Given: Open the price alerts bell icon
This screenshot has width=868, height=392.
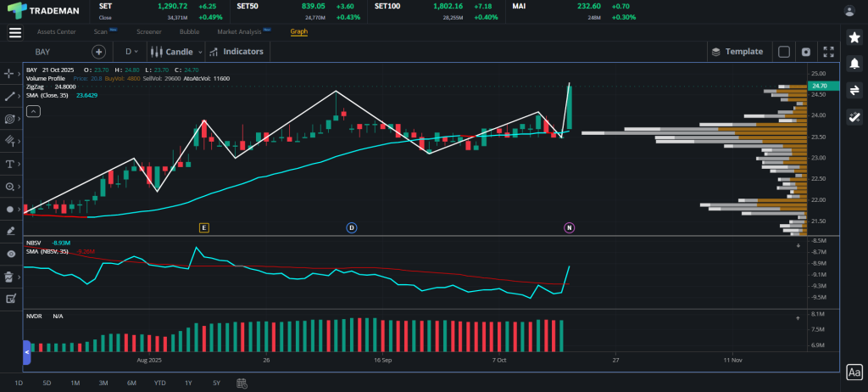Looking at the screenshot, I should coord(854,64).
